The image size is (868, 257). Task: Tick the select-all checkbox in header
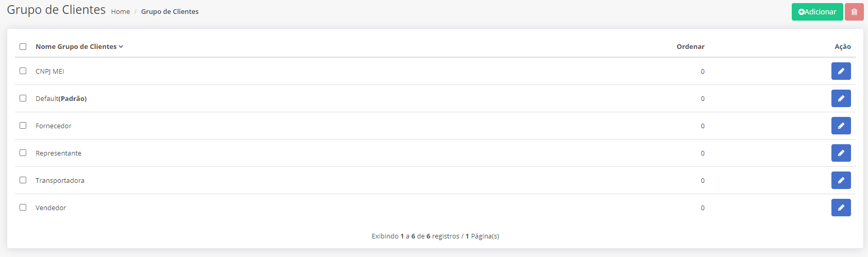click(23, 46)
